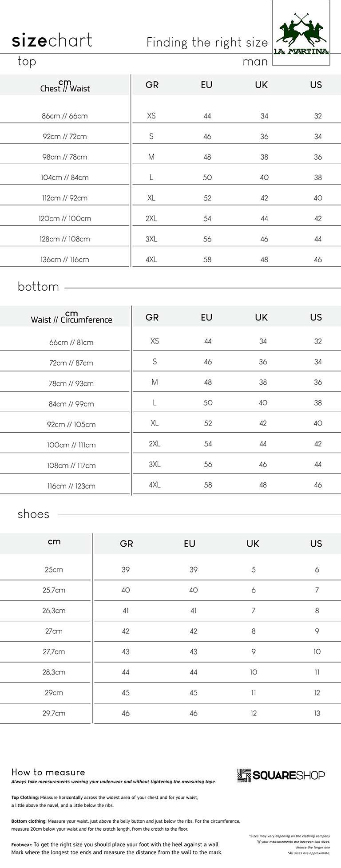Select the Chest // Waist column header
This screenshot has width=341, height=868.
(x=65, y=86)
